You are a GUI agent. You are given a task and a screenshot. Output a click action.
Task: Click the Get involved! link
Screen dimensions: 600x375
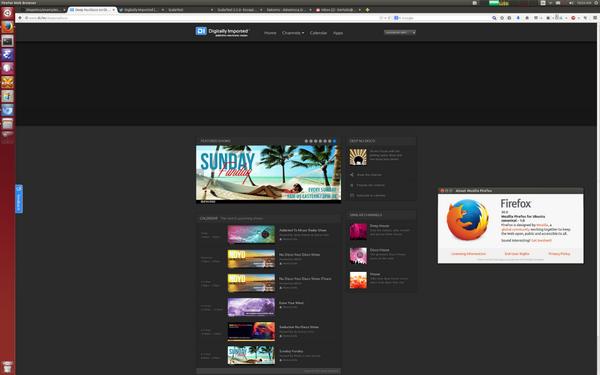[541, 240]
